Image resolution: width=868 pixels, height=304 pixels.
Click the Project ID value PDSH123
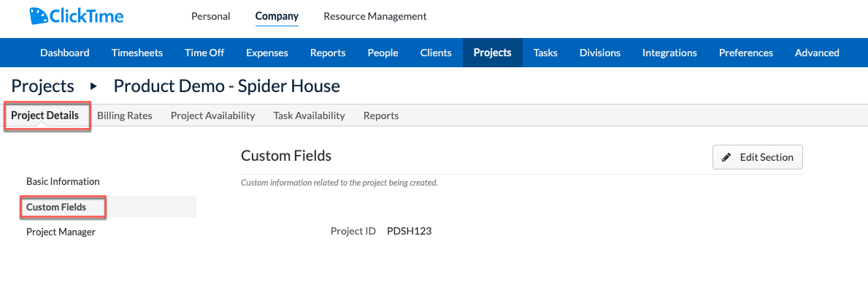(409, 231)
